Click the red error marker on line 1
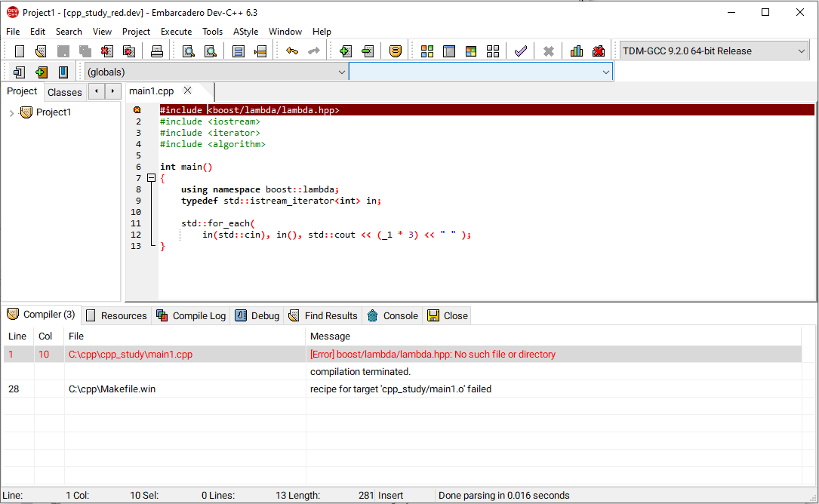Screen dimensions: 819x504 coord(137,110)
